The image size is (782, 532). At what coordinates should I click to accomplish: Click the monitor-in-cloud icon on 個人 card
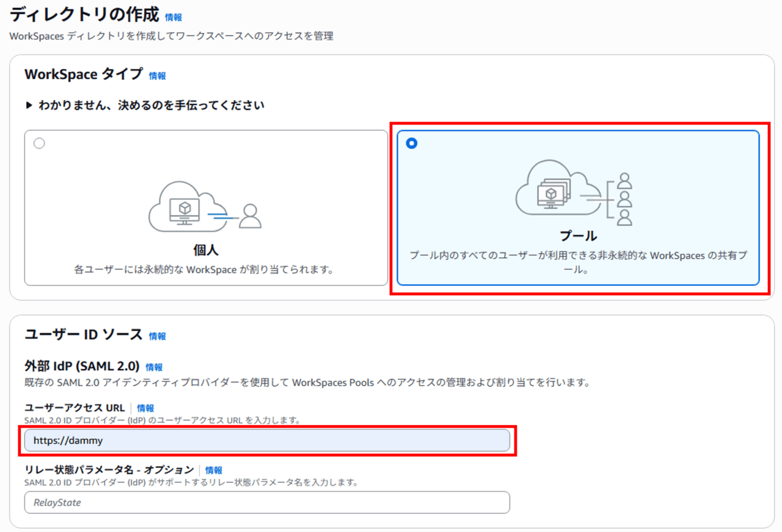click(x=183, y=207)
